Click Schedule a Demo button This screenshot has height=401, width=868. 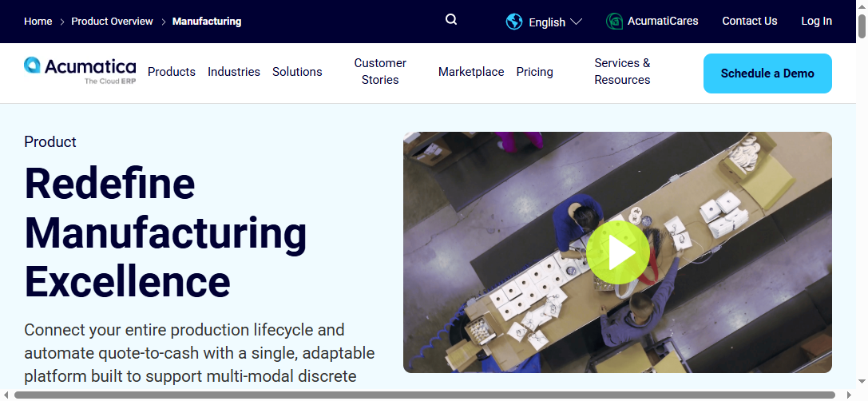point(767,73)
